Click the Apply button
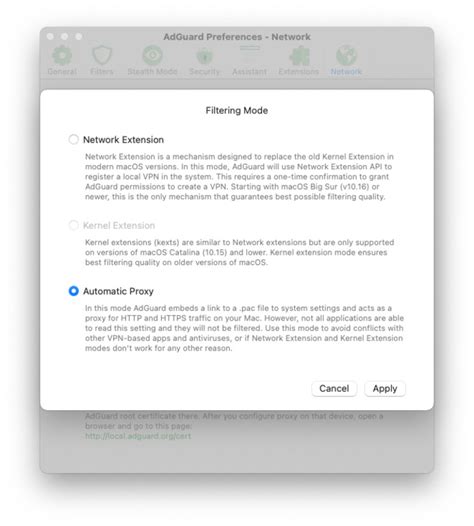The image size is (474, 526). (x=385, y=388)
